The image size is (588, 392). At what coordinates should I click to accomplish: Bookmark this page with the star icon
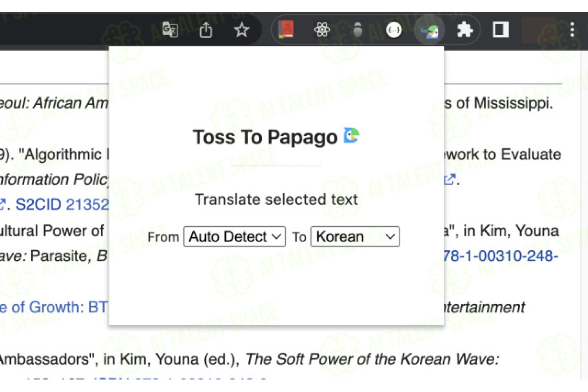(241, 30)
